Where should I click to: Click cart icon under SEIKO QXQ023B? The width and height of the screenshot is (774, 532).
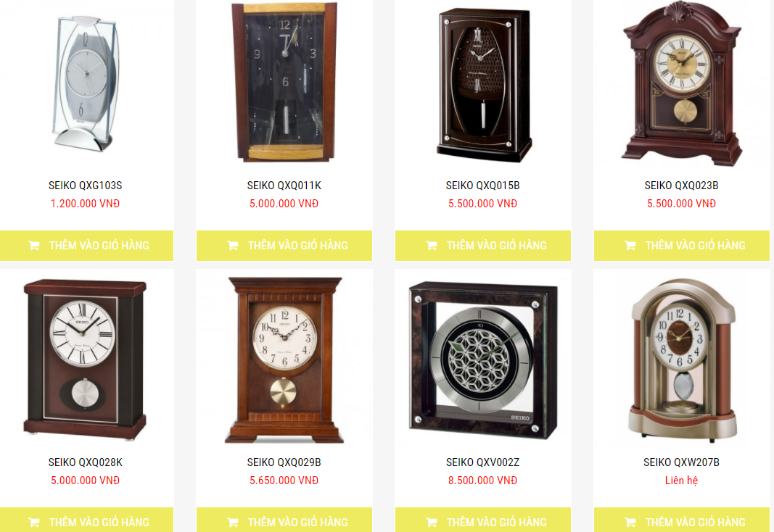click(630, 246)
